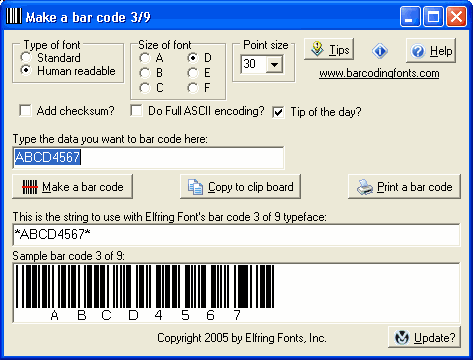Viewport: 473px width, 360px height.
Task: Open Tips with the lightbulb button
Action: point(329,49)
